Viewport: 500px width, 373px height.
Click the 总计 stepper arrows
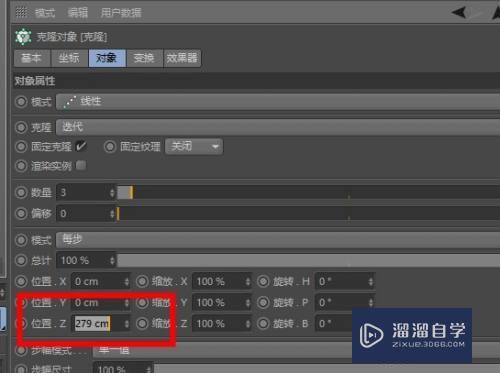(112, 260)
